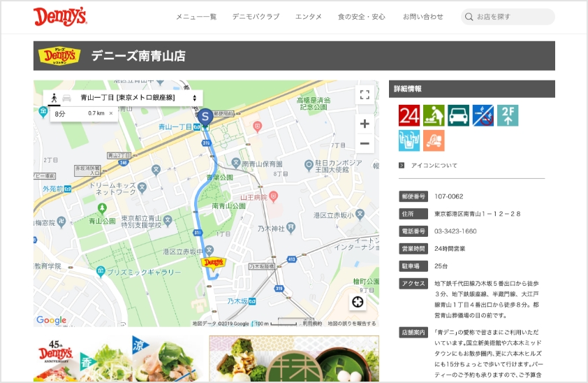Click the 東京都立青山特別支援学校 marker
588x383 pixels.
click(168, 220)
